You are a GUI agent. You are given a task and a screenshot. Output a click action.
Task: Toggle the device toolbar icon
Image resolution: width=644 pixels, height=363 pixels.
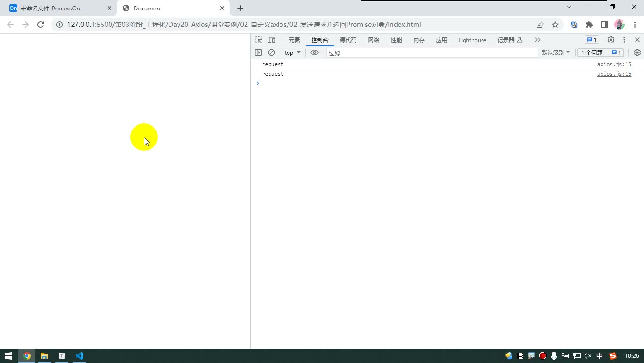pyautogui.click(x=271, y=40)
